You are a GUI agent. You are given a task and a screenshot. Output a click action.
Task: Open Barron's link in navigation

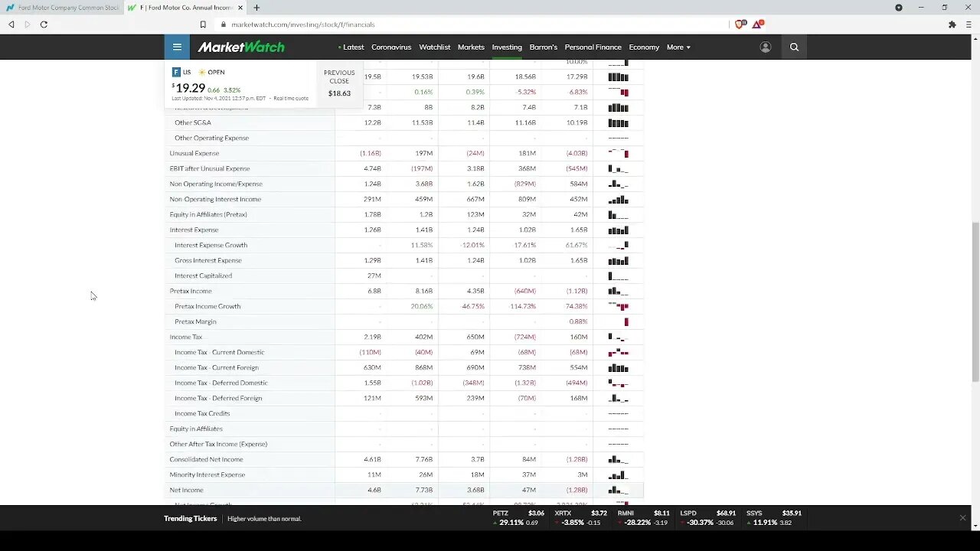tap(543, 47)
